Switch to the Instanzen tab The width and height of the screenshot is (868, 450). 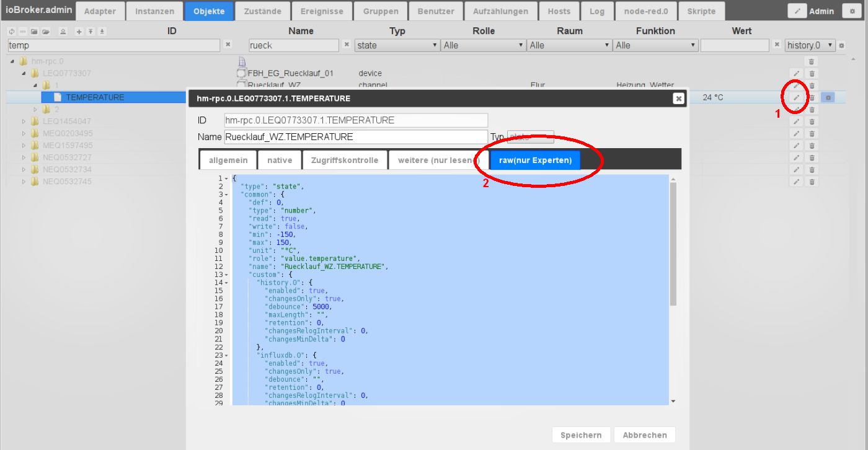pos(154,11)
